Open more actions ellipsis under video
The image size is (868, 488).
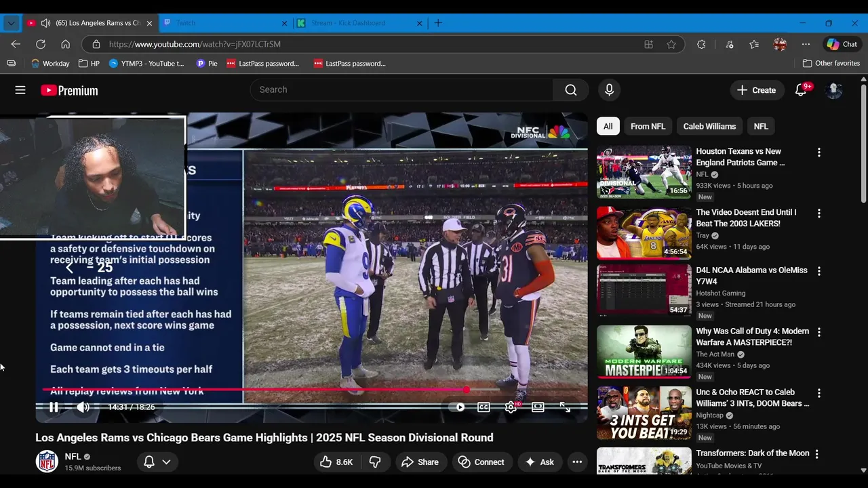tap(577, 462)
